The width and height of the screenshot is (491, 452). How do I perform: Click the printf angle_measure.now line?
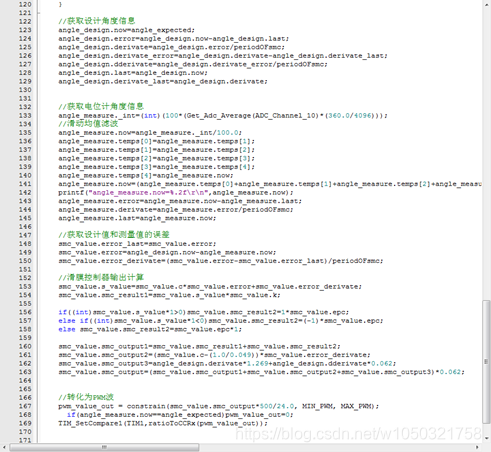(176, 192)
